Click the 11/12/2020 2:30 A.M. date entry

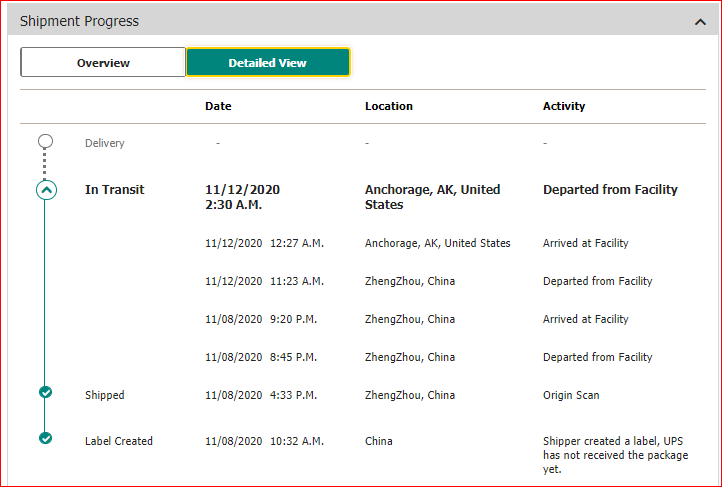tap(242, 197)
